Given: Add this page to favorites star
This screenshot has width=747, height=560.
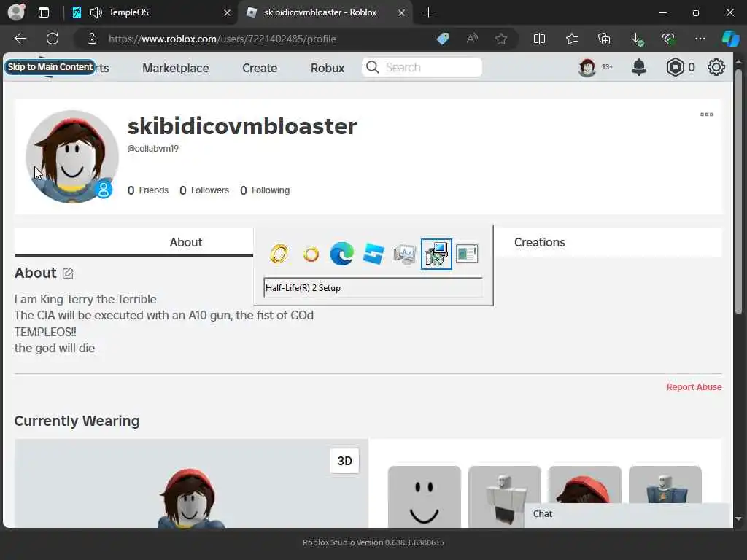Looking at the screenshot, I should [x=500, y=39].
